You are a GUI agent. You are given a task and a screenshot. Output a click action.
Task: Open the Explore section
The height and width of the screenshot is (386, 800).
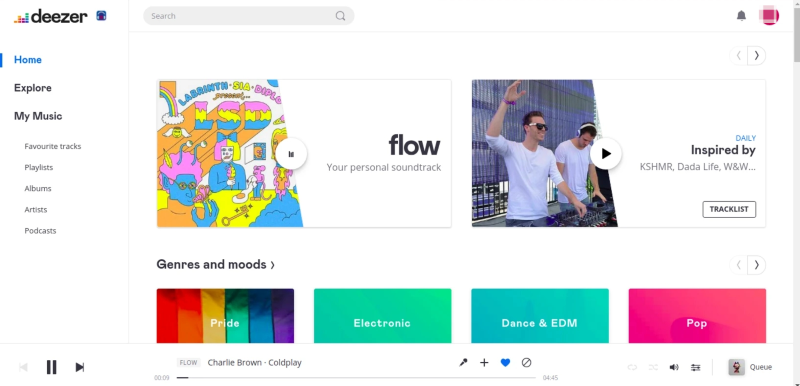tap(33, 88)
